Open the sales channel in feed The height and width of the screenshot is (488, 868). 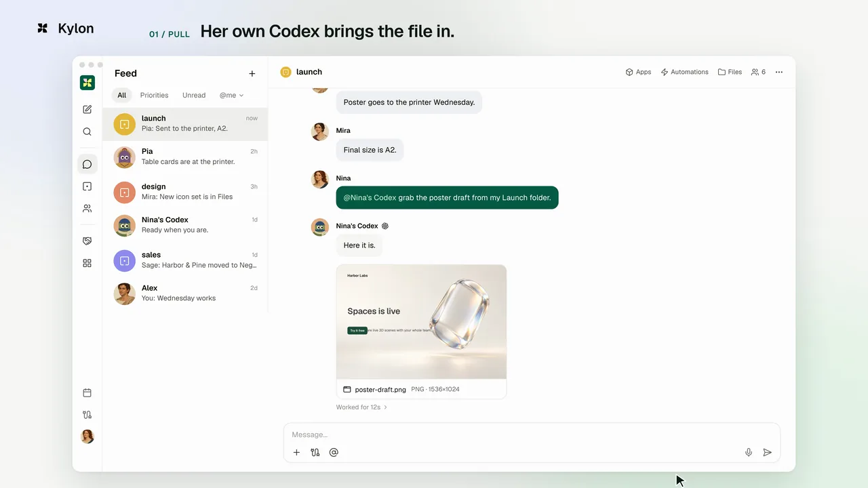coord(185,260)
